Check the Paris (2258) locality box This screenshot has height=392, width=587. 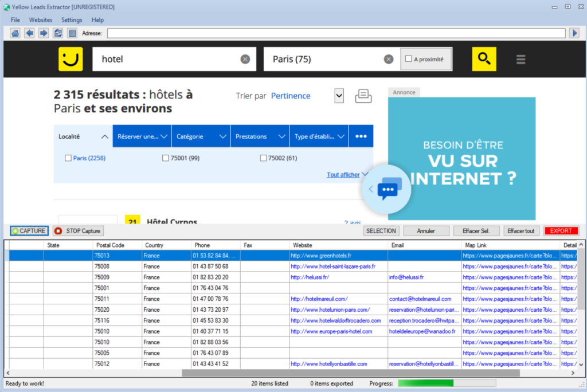68,158
